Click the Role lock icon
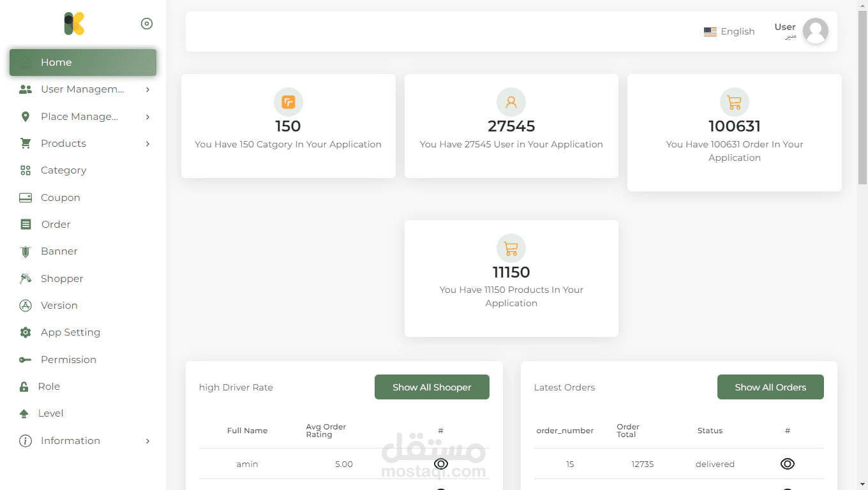This screenshot has height=490, width=868. [x=24, y=387]
